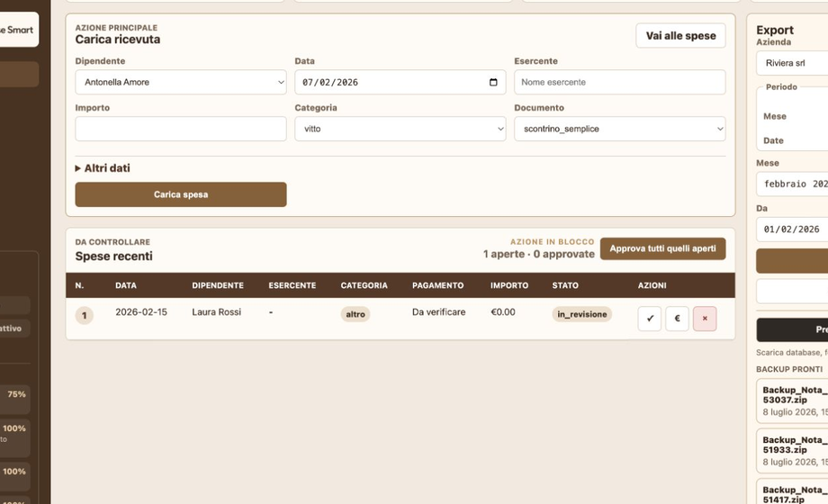Image resolution: width=828 pixels, height=504 pixels.
Task: Click the DIPENDENTE column header
Action: tap(218, 285)
